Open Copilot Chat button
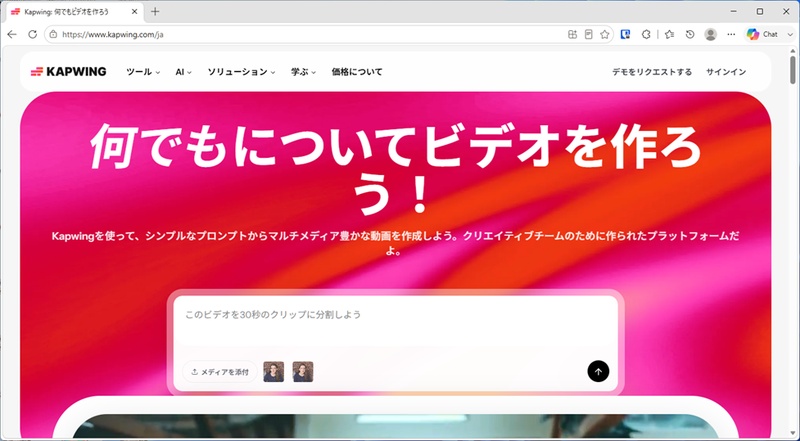 click(x=762, y=34)
